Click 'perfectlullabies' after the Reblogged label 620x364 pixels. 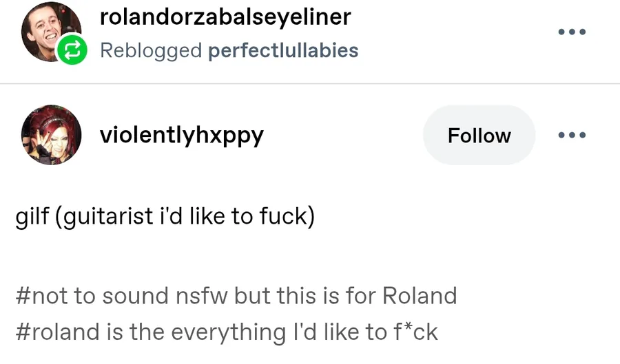[283, 50]
